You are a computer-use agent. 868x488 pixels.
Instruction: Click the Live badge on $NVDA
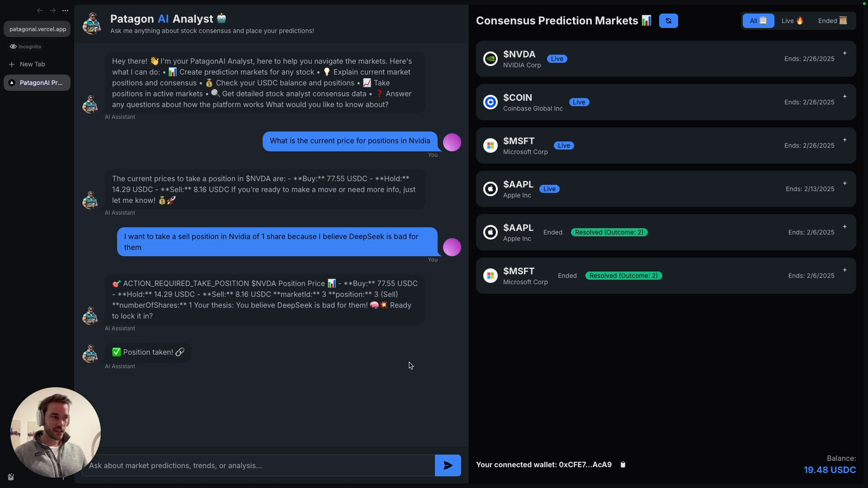pos(557,59)
